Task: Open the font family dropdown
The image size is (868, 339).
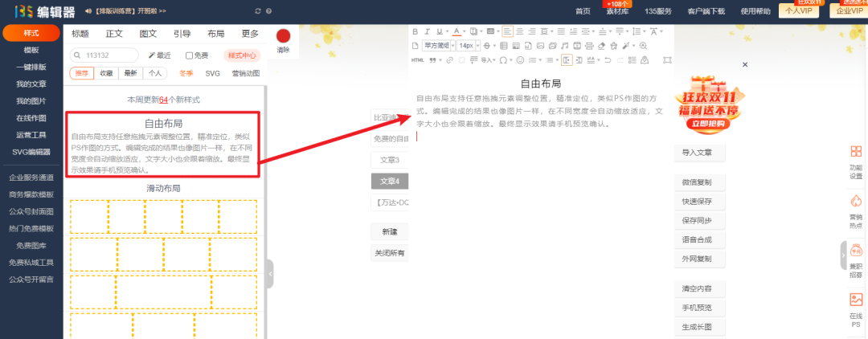Action: point(437,46)
